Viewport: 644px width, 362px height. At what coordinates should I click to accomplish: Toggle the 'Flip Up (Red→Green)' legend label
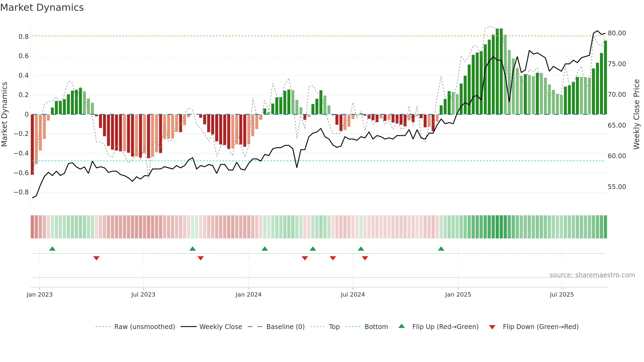pyautogui.click(x=445, y=327)
